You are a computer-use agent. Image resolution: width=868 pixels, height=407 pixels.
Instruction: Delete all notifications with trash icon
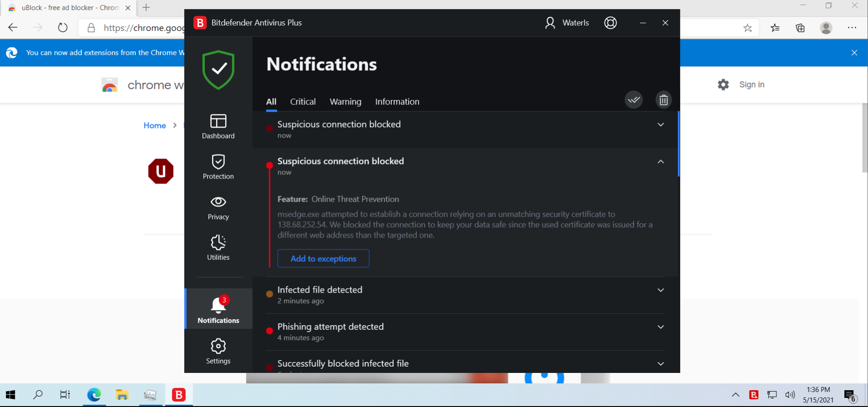(664, 100)
